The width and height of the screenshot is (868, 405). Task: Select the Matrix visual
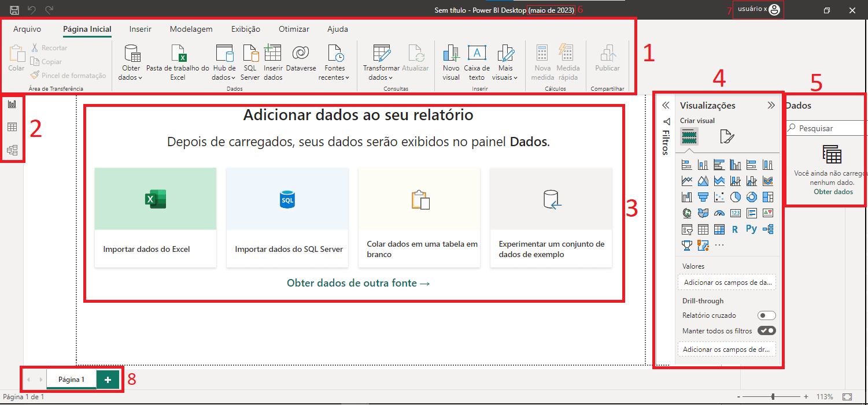point(719,229)
